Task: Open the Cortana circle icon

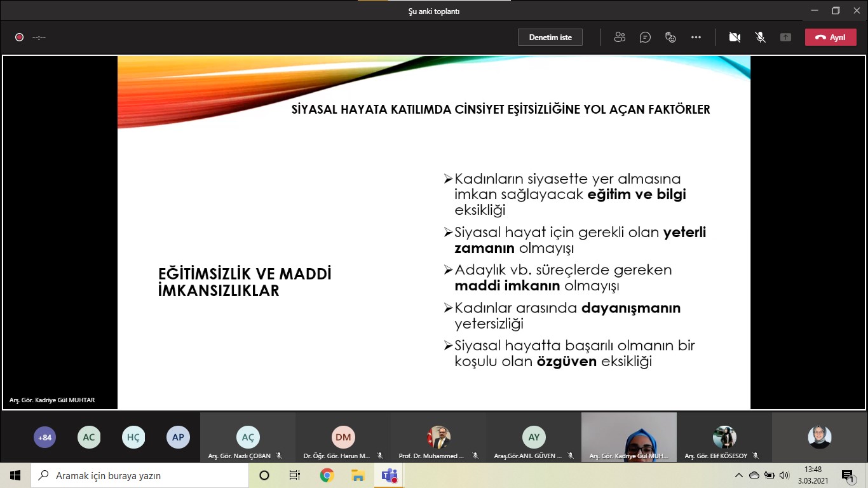Action: 264,475
